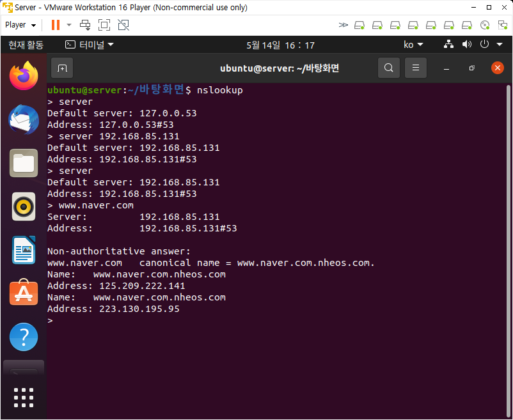Screen dimensions: 513x420
Task: Enter VMware full screen mode
Action: click(x=104, y=25)
